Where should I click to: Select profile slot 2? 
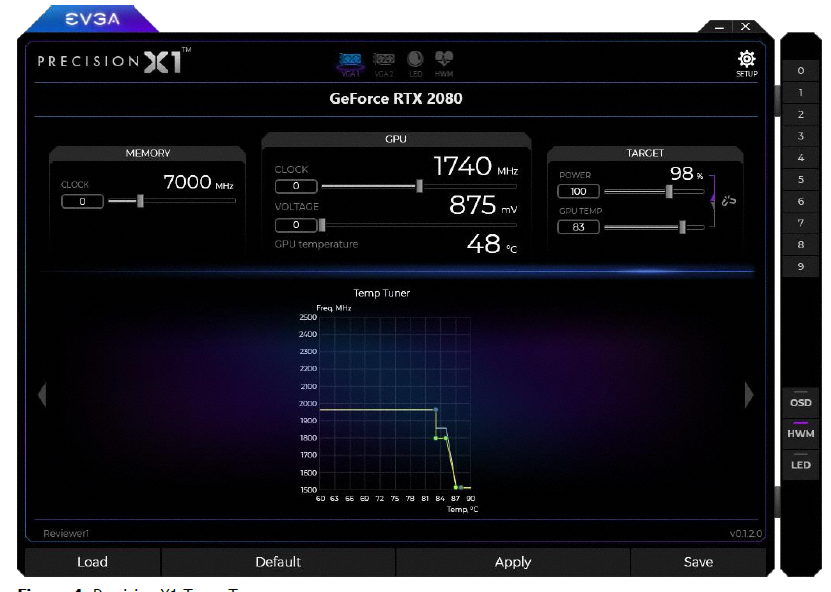pyautogui.click(x=801, y=114)
